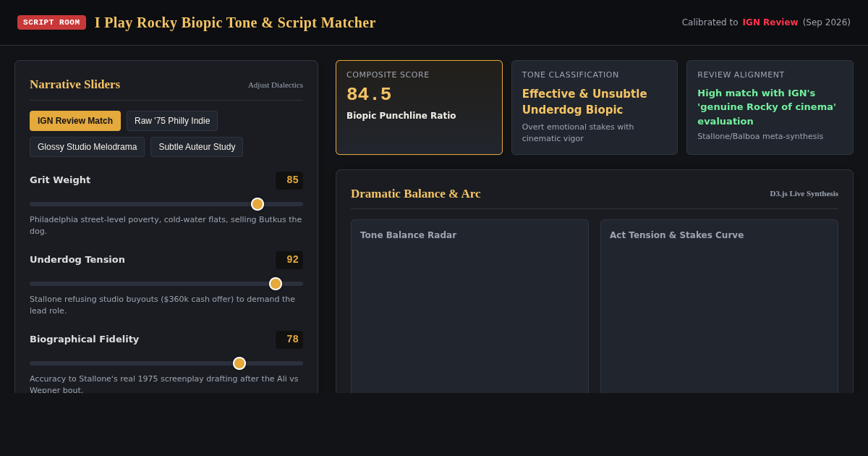Image resolution: width=868 pixels, height=456 pixels.
Task: Click the Overt emotional stakes description
Action: [x=578, y=132]
